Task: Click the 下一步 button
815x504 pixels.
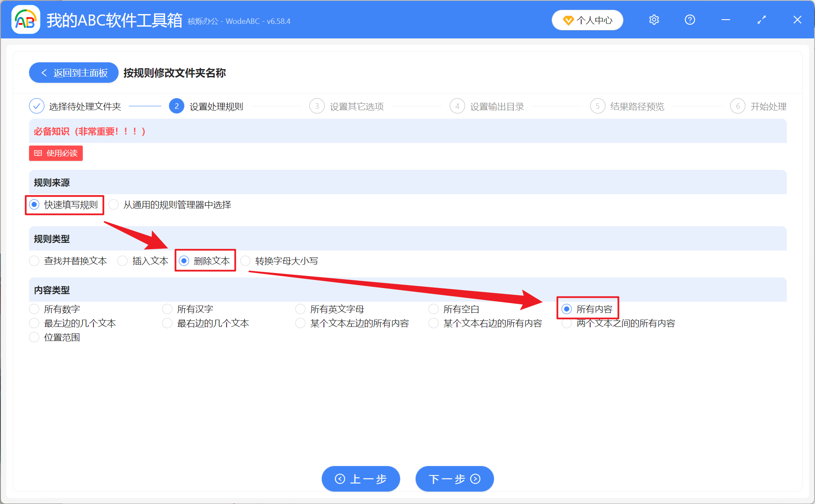Action: (454, 479)
